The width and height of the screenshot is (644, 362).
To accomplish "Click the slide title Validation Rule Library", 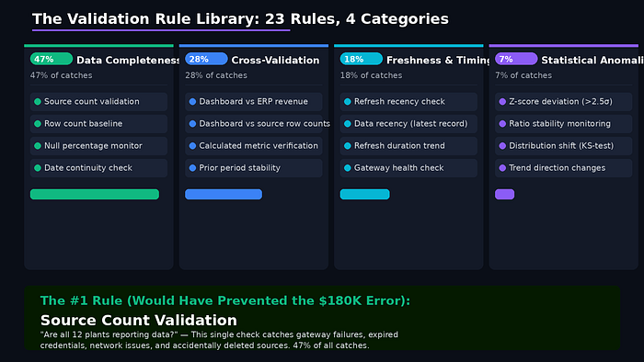I will [x=240, y=19].
